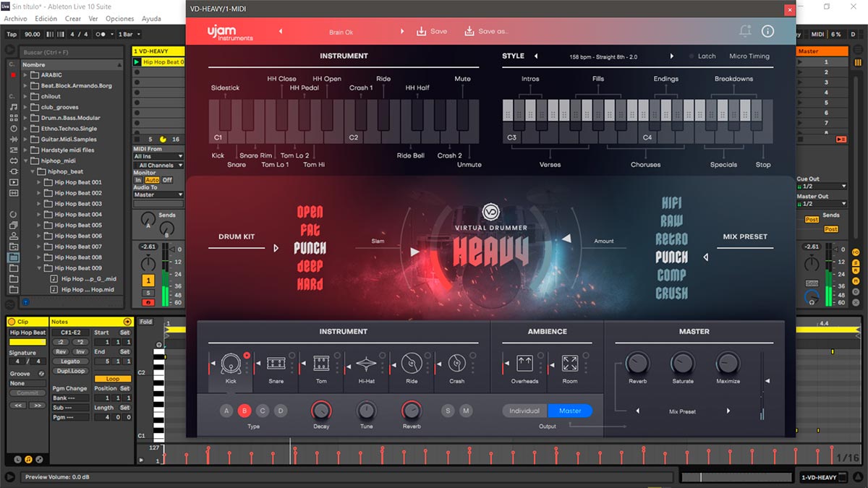Select kick Type B
Image resolution: width=868 pixels, height=488 pixels.
click(x=244, y=411)
